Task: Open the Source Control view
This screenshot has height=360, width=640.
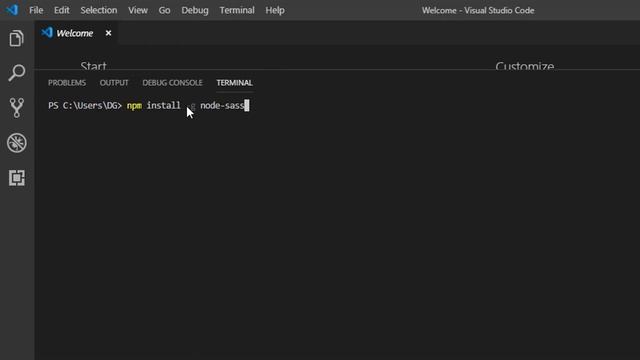Action: [x=16, y=108]
